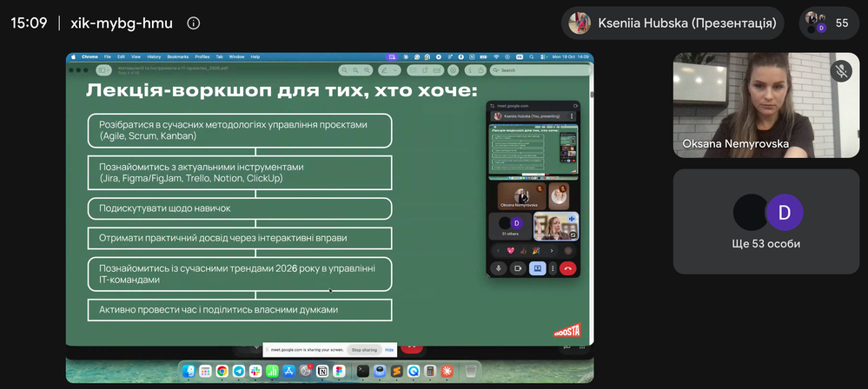This screenshot has width=868, height=389.
Task: Open File menu in shared macOS menu bar
Action: pyautogui.click(x=108, y=56)
